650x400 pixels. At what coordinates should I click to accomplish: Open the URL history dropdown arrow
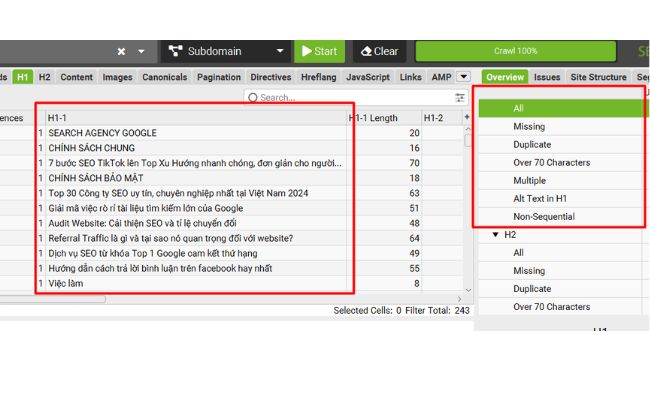tap(141, 51)
